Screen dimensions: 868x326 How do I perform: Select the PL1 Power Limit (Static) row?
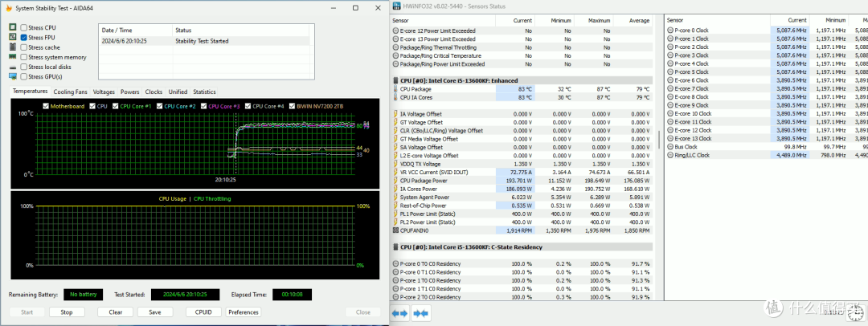tap(522, 214)
